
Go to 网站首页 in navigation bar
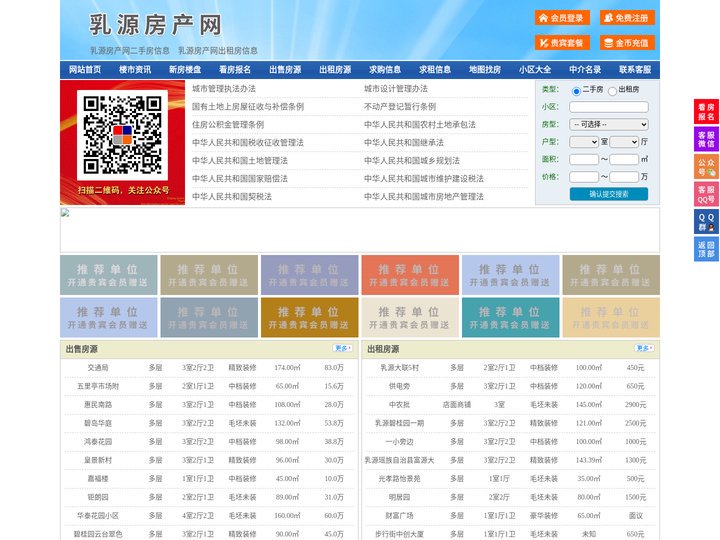pos(85,70)
